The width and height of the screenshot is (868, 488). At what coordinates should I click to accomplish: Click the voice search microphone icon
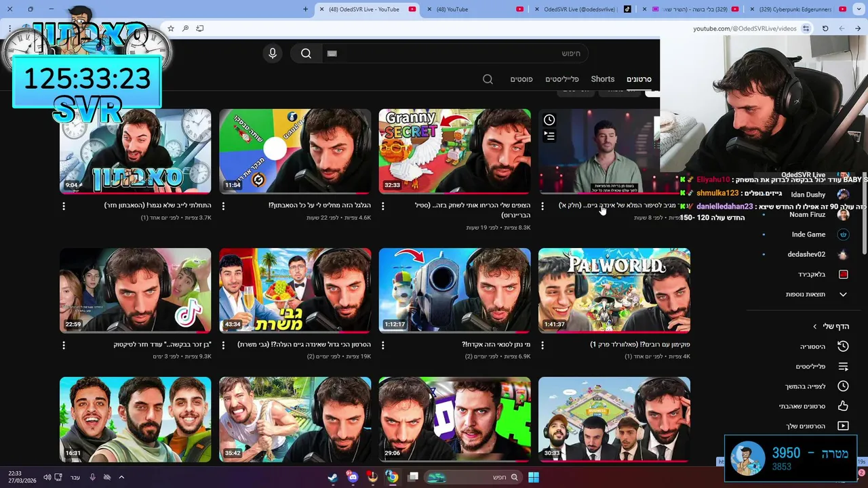coord(273,54)
